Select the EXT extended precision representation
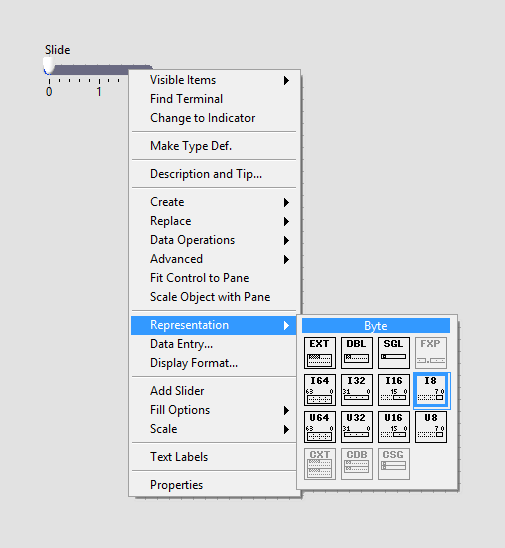This screenshot has width=505, height=548. [x=319, y=353]
